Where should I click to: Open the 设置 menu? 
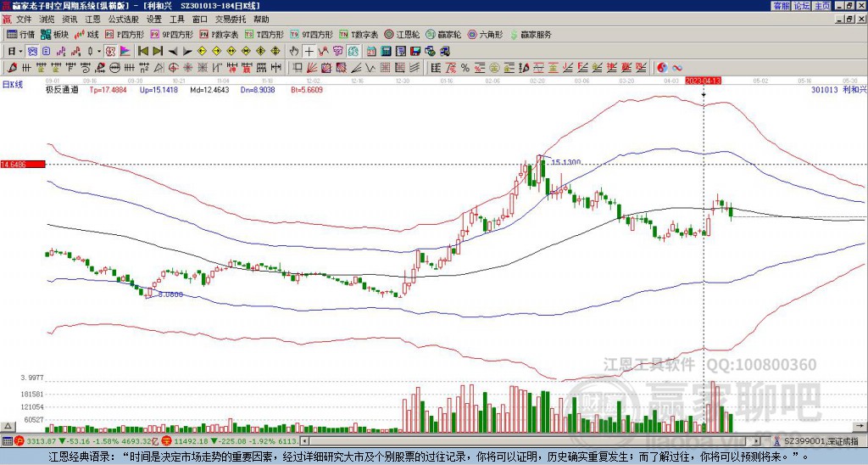154,20
